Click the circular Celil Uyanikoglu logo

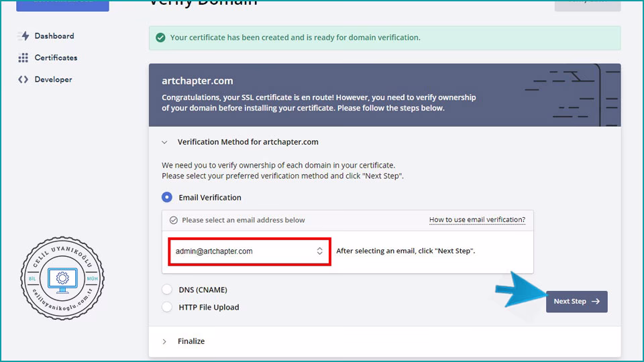click(x=62, y=278)
